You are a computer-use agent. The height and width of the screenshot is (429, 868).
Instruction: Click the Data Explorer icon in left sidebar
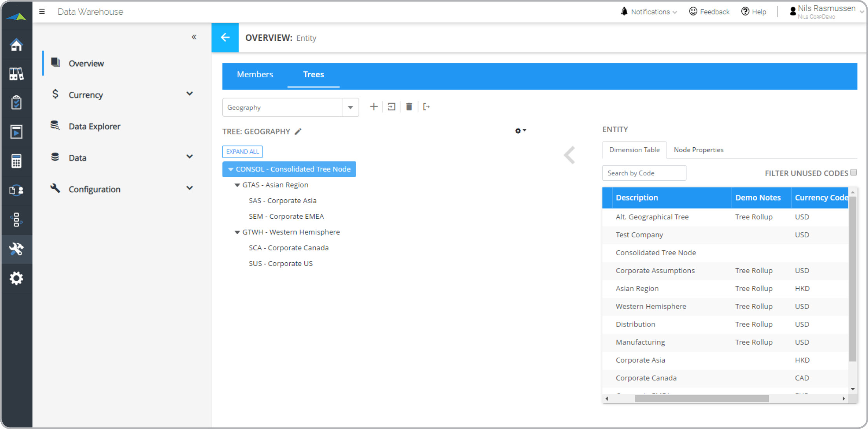pos(55,126)
